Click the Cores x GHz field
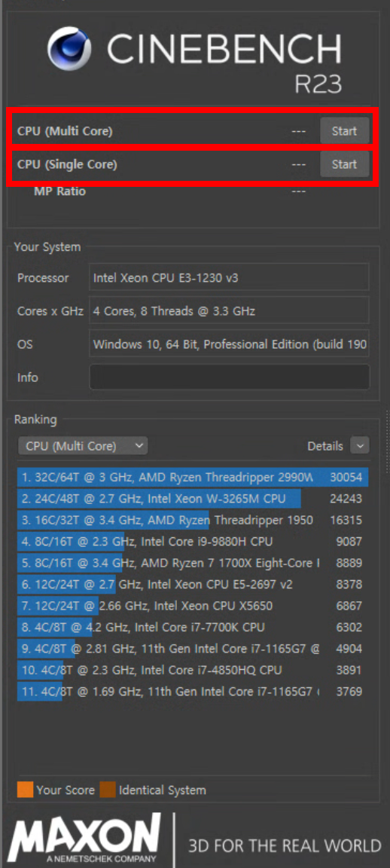The width and height of the screenshot is (390, 868). click(x=229, y=310)
